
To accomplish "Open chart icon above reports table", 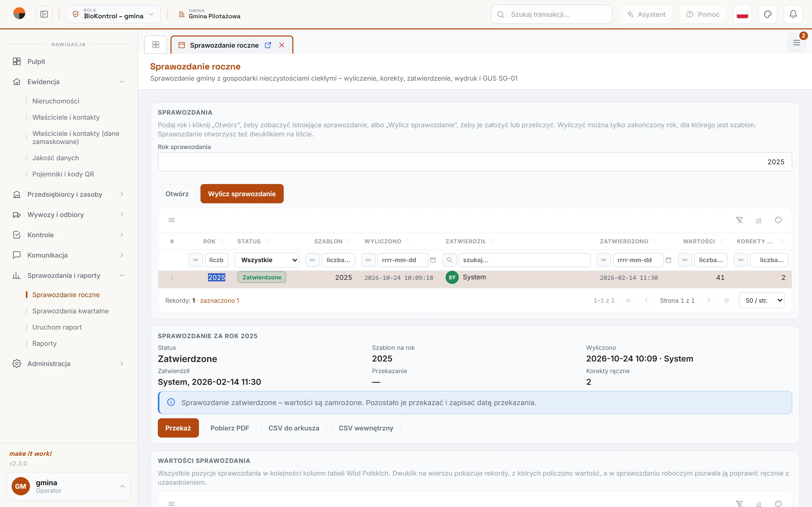I will click(x=759, y=220).
